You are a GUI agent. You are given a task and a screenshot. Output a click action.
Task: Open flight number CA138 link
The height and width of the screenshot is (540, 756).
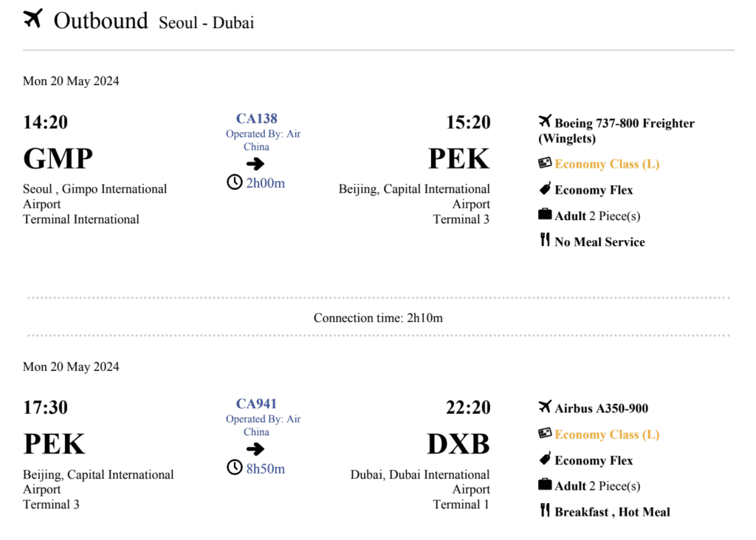pyautogui.click(x=256, y=118)
